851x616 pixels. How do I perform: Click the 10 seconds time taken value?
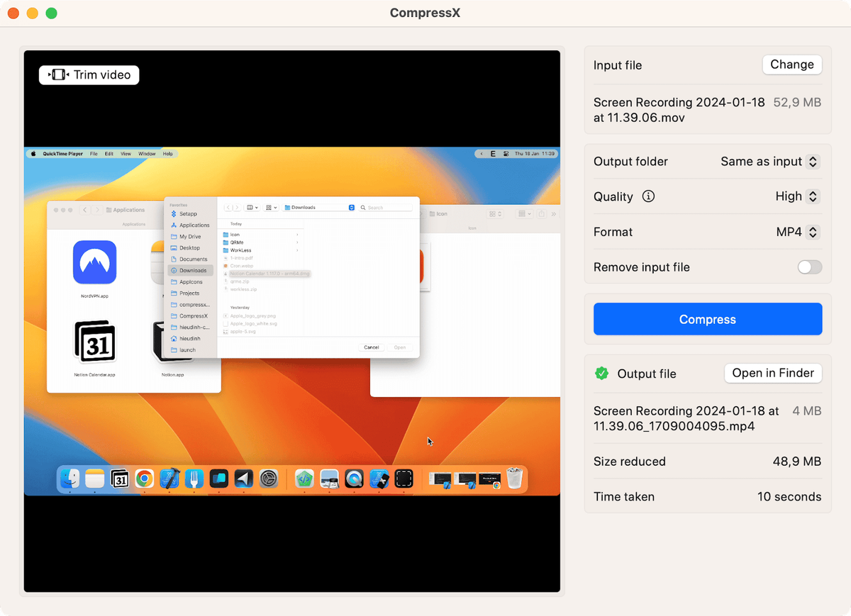(789, 496)
